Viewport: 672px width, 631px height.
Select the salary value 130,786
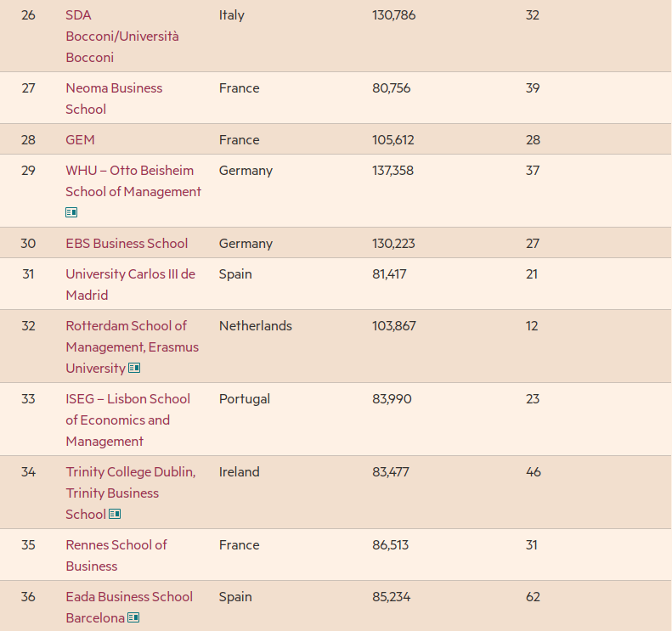tap(394, 15)
